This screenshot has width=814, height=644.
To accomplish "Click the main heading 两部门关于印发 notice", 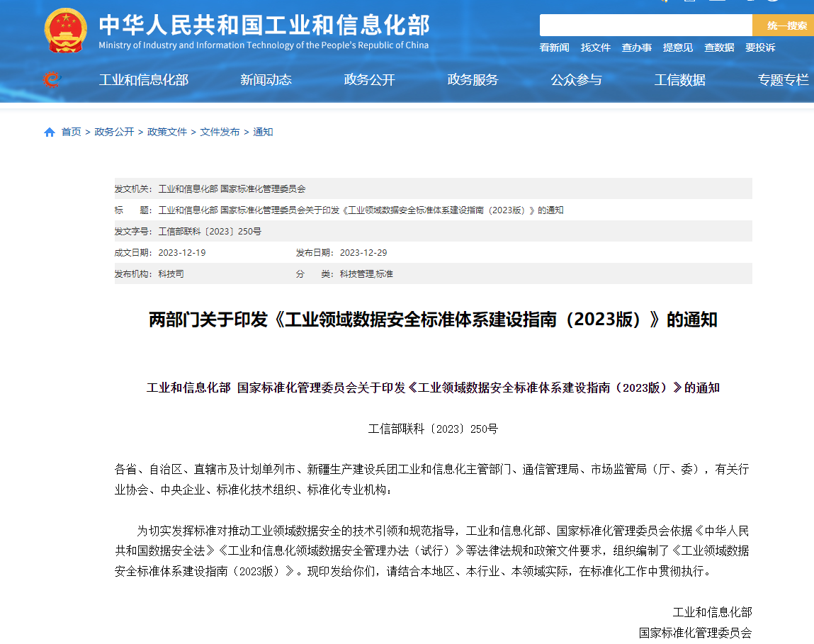I will [433, 320].
